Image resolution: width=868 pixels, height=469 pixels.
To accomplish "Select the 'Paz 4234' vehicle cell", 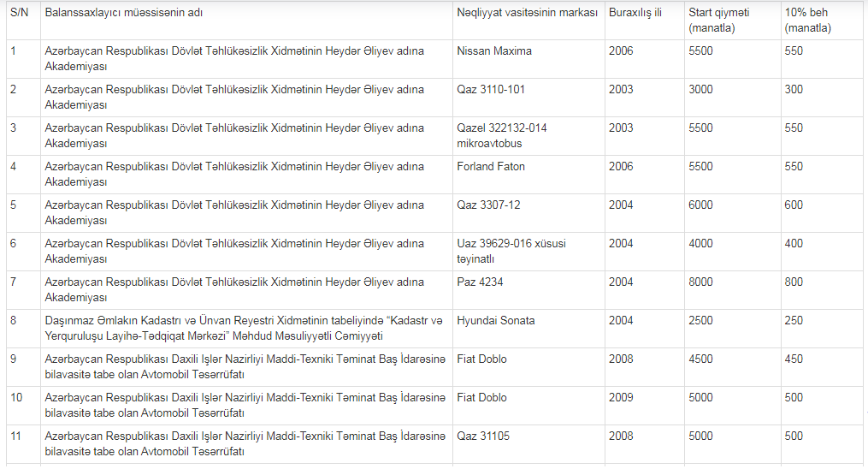I will 528,289.
